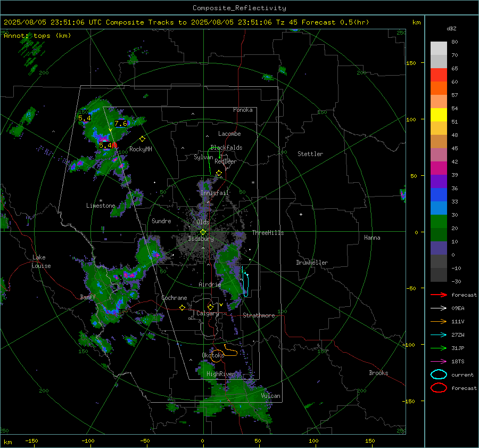Click the Airdrie city label
479x448 pixels.
point(210,284)
